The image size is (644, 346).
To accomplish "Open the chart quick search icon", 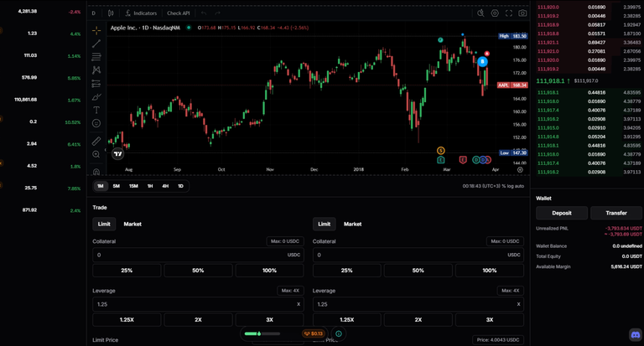I will 480,13.
